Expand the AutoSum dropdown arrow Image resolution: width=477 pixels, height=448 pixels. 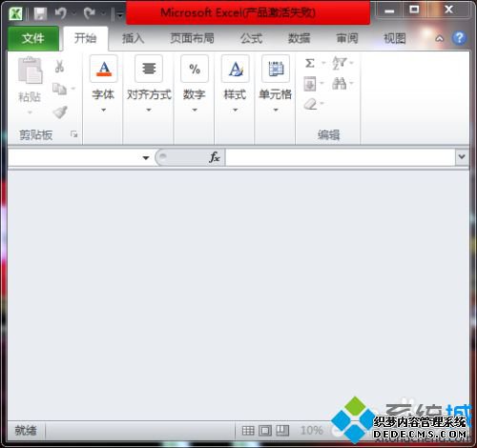[323, 63]
